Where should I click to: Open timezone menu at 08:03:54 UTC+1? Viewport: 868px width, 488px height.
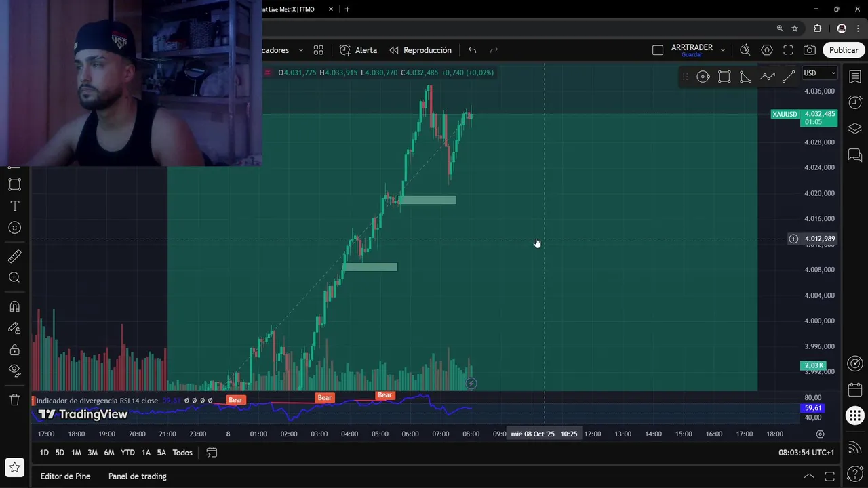pyautogui.click(x=806, y=453)
